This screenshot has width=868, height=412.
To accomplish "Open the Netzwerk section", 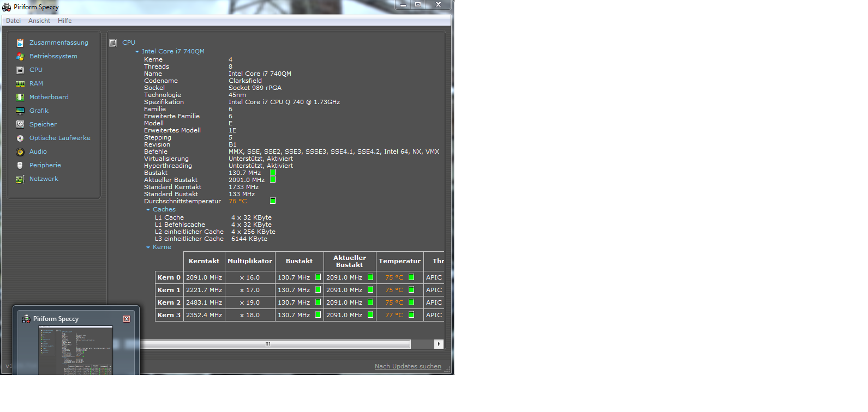I will pos(44,179).
